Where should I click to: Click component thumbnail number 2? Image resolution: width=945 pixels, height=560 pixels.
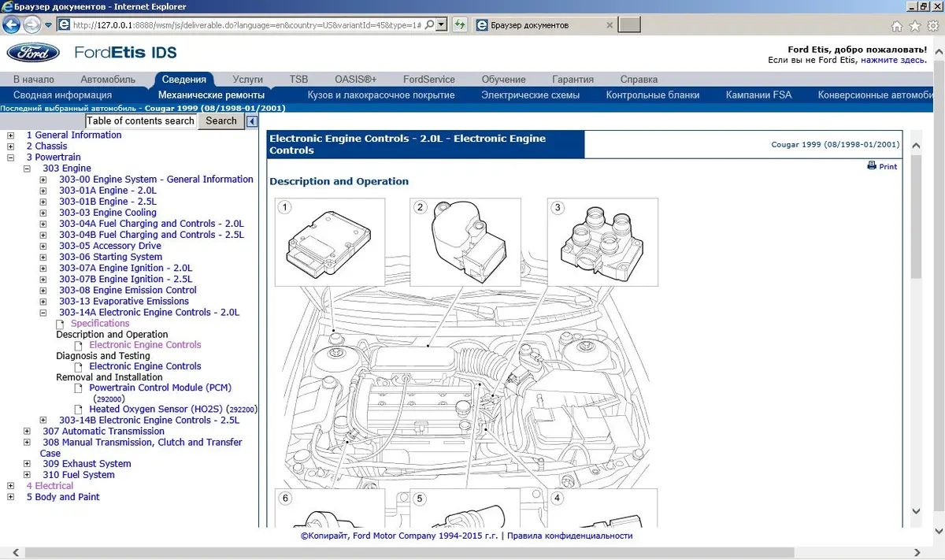(x=465, y=242)
